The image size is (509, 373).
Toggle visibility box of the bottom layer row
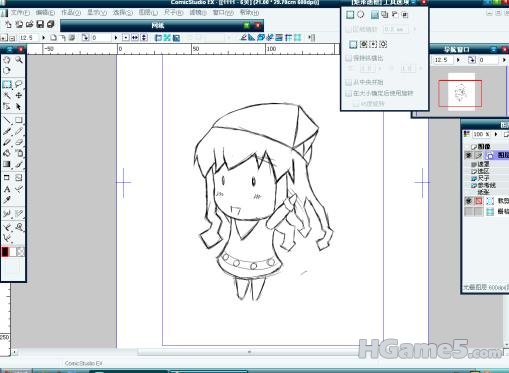pos(469,211)
